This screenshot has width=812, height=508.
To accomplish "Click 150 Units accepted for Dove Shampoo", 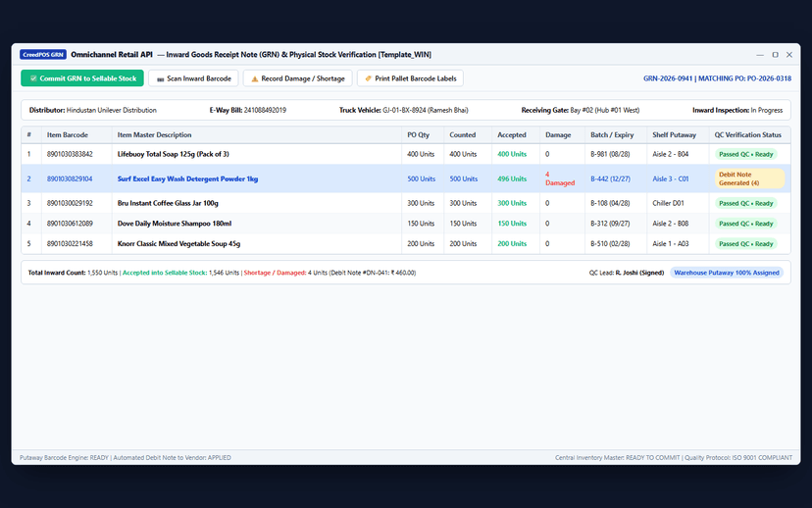I will [512, 224].
